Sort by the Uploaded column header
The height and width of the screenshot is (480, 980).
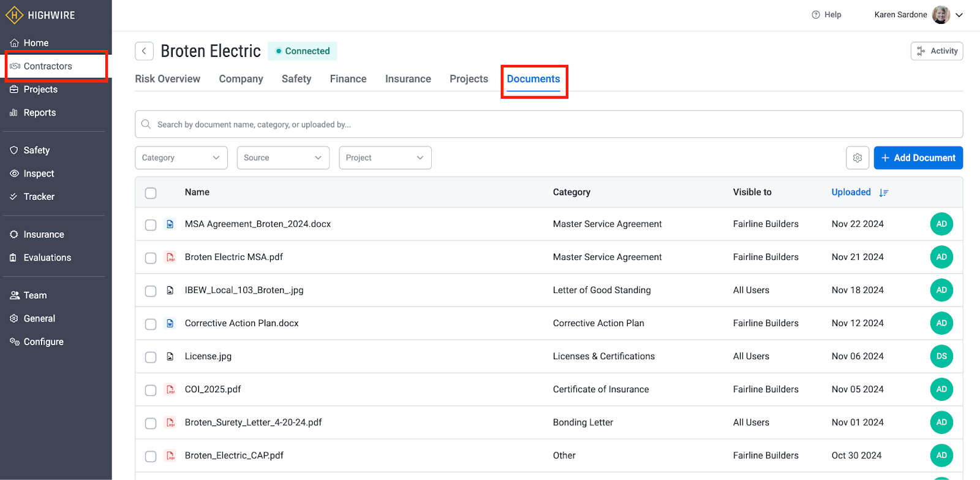pos(851,192)
